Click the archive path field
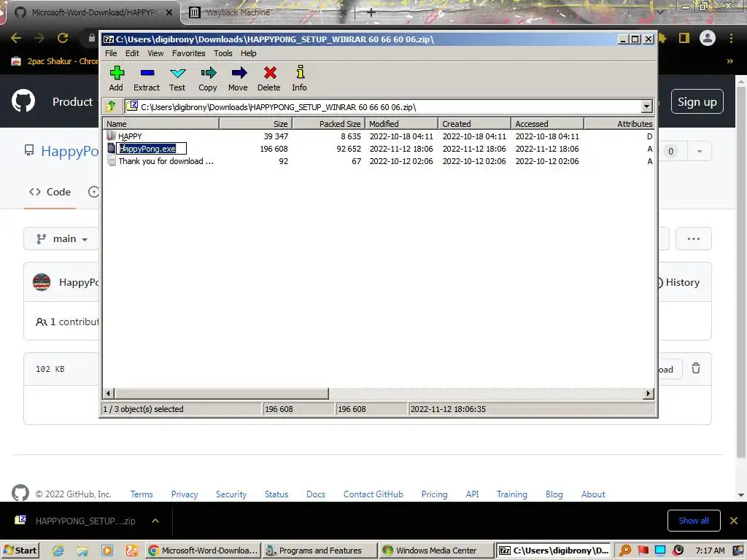 (x=384, y=106)
